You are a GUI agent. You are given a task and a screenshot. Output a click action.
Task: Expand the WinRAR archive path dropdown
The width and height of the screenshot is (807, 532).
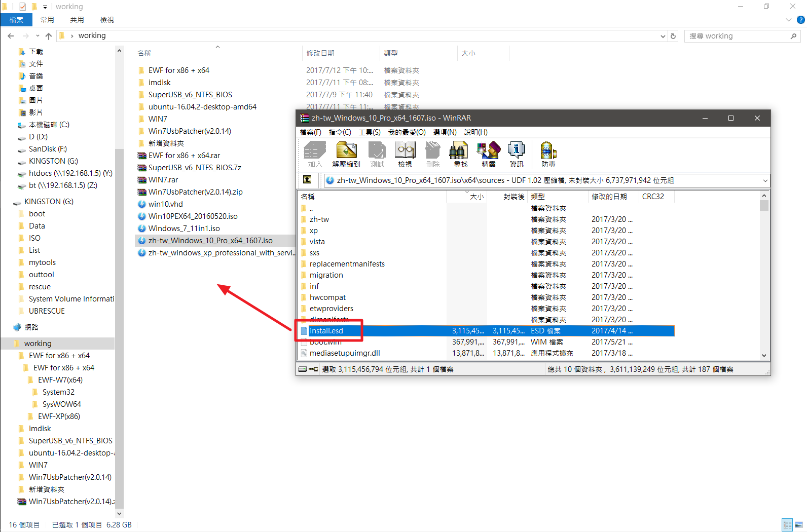tap(765, 180)
